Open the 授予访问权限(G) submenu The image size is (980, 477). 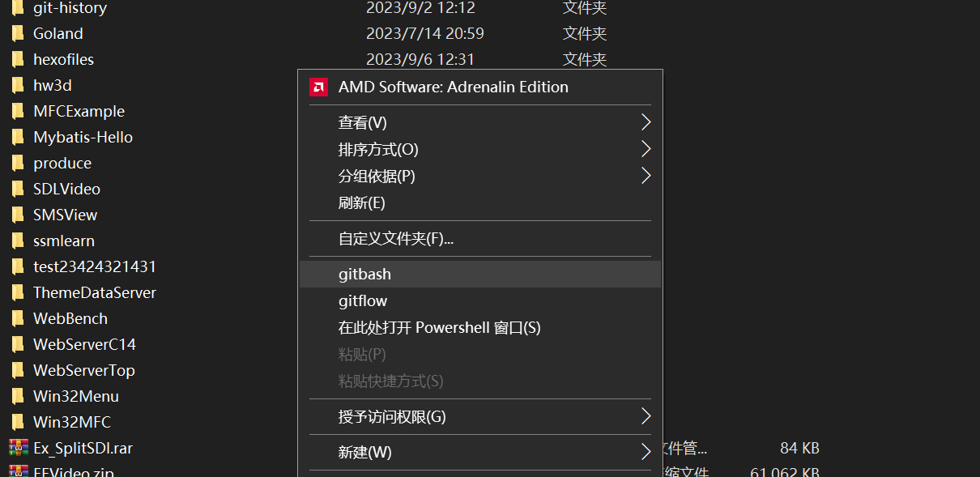[x=392, y=416]
